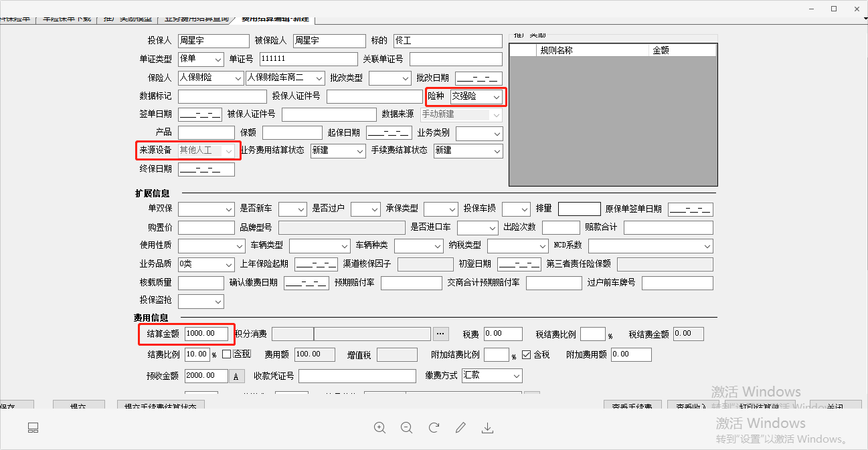Click the 标的 field containing 佟工

coord(448,41)
